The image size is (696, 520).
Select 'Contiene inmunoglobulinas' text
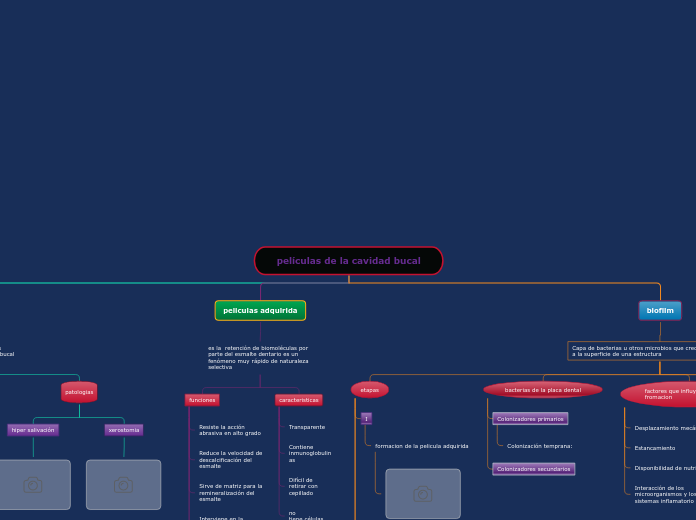point(310,453)
